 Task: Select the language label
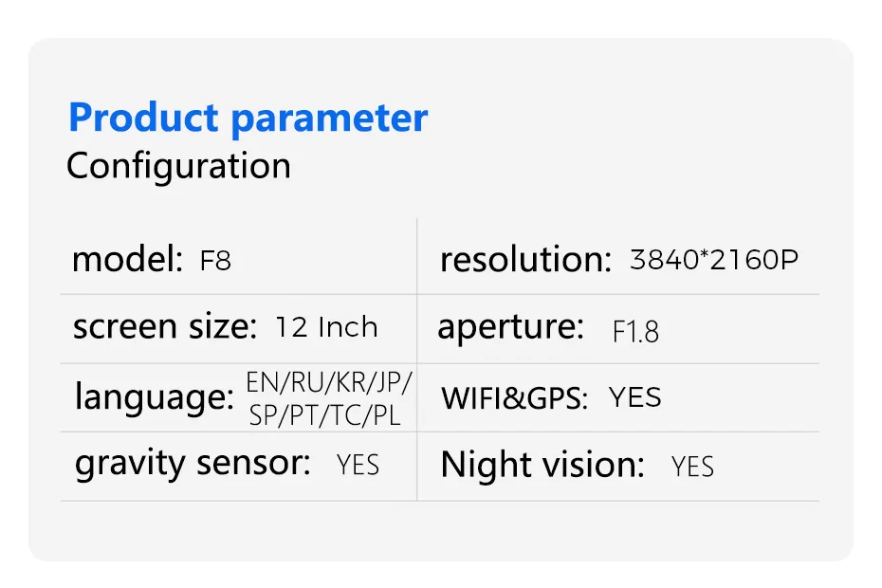click(154, 398)
